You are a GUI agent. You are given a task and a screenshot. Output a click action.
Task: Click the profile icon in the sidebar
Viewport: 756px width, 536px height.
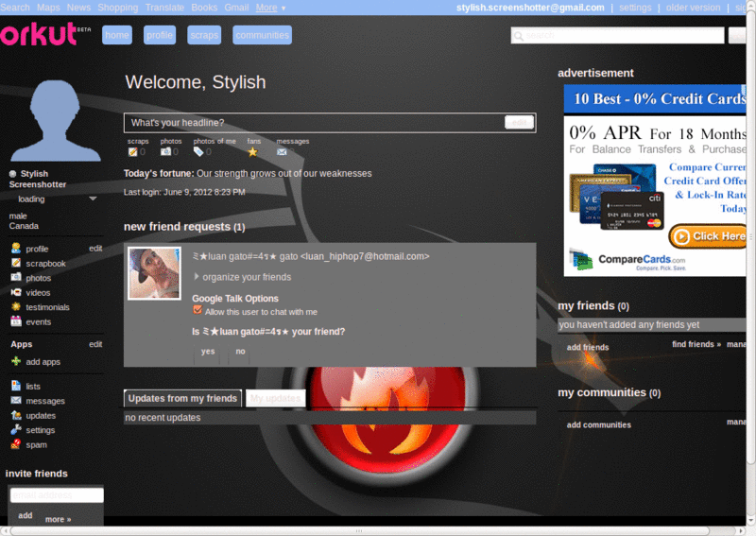(x=16, y=249)
